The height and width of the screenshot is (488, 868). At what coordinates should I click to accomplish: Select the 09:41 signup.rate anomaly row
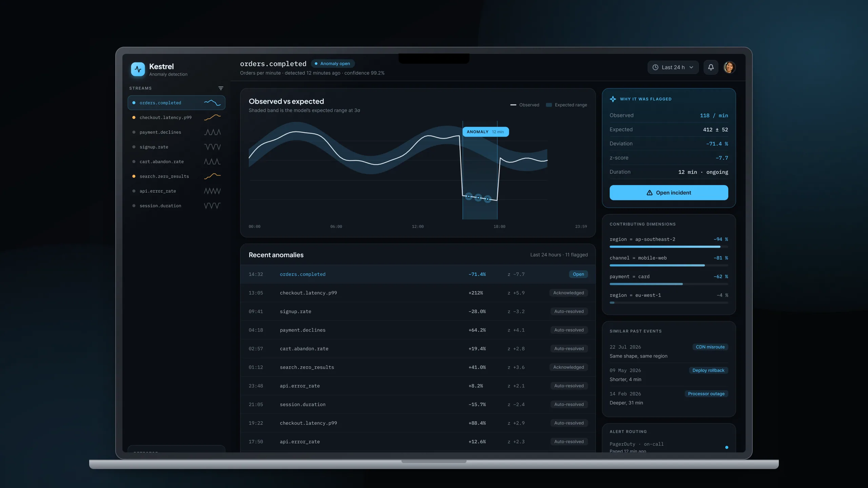point(418,311)
